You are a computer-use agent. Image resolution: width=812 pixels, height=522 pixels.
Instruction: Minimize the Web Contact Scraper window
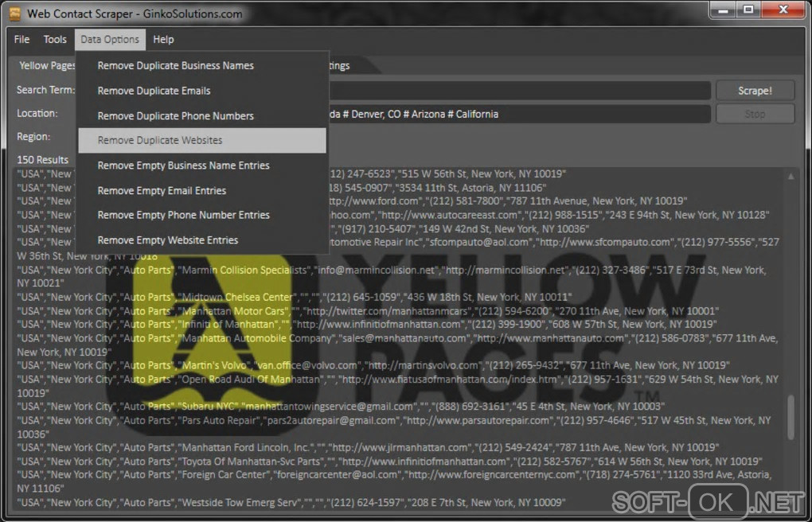click(x=724, y=10)
